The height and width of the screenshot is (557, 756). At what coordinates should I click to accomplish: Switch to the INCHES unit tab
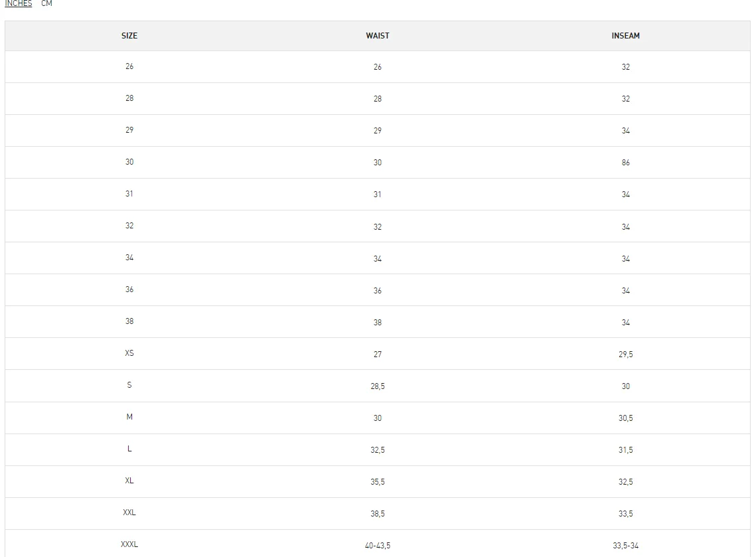click(18, 3)
